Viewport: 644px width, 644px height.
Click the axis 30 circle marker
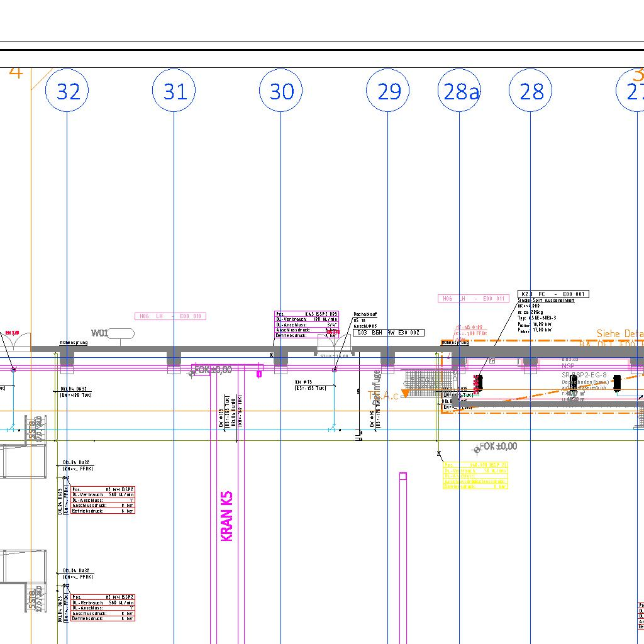pyautogui.click(x=281, y=91)
